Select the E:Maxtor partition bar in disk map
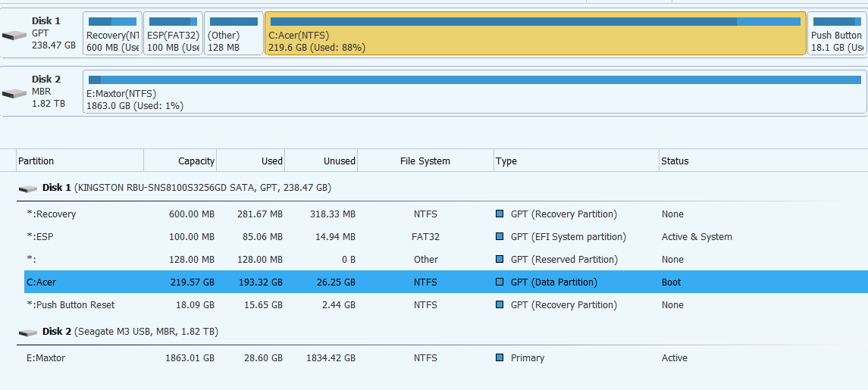868x390 pixels. [x=474, y=92]
